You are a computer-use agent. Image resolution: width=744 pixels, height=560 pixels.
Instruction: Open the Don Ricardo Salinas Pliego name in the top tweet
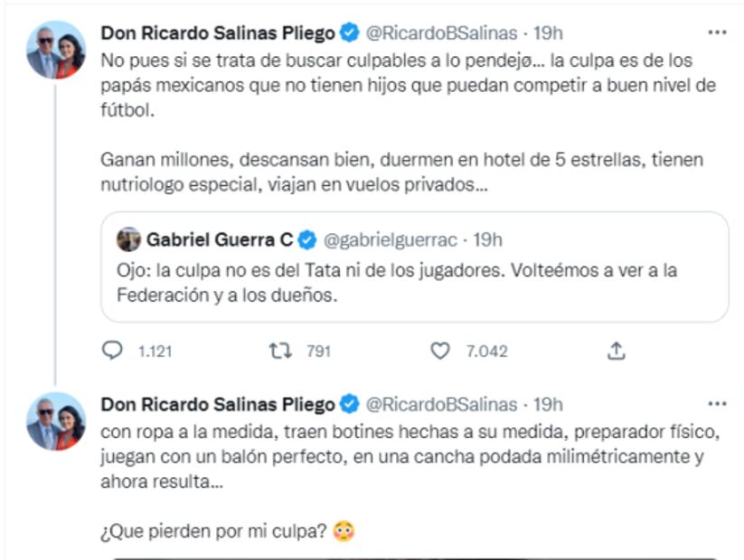point(217,33)
